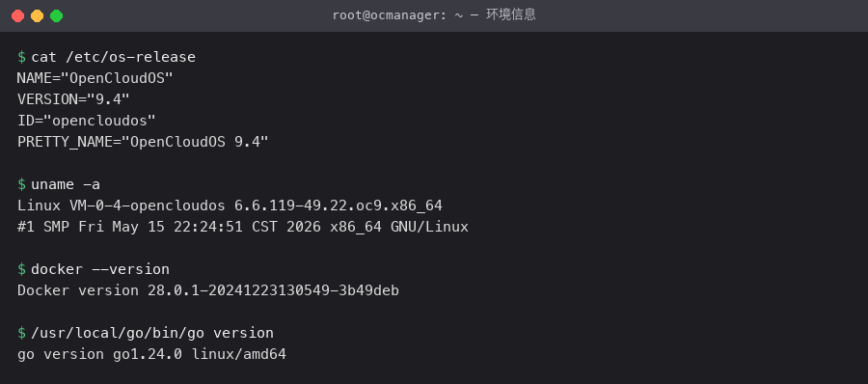This screenshot has height=384, width=868.
Task: Click the green maximize window button
Action: click(57, 16)
